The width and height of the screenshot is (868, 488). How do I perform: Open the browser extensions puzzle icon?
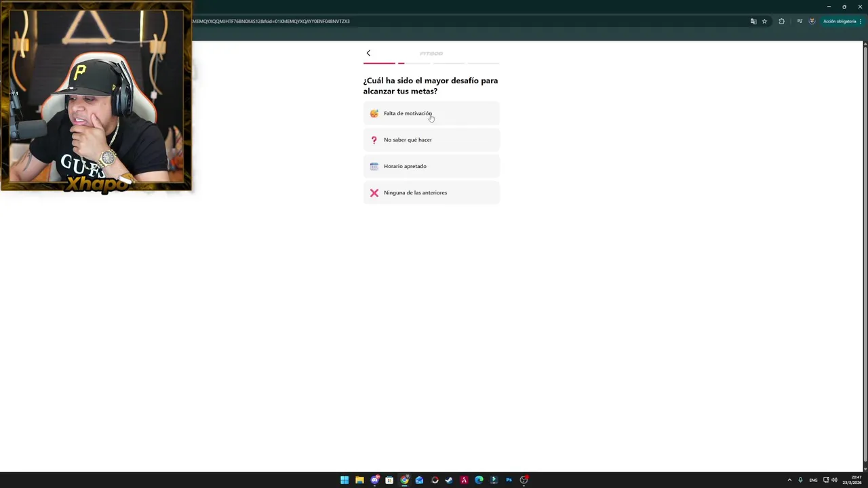[781, 21]
